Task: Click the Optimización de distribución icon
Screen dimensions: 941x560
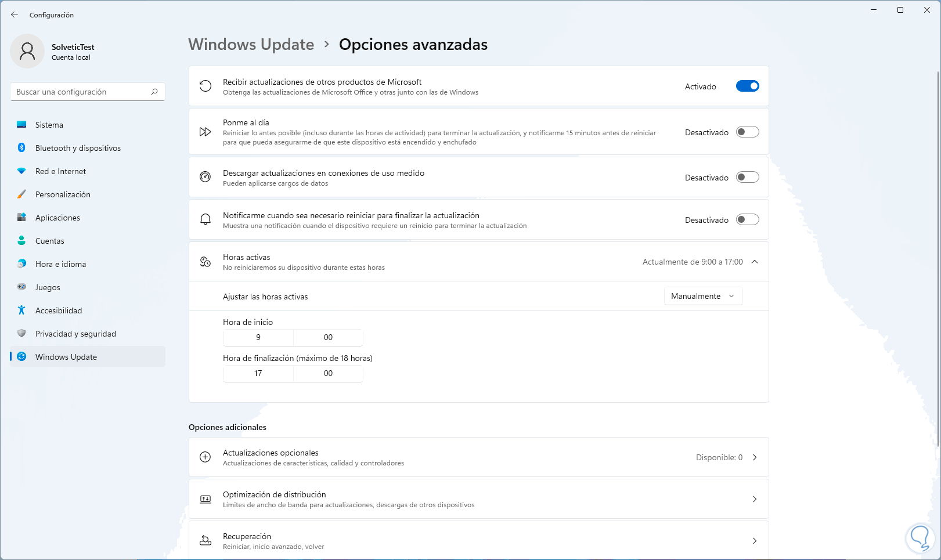Action: (205, 499)
